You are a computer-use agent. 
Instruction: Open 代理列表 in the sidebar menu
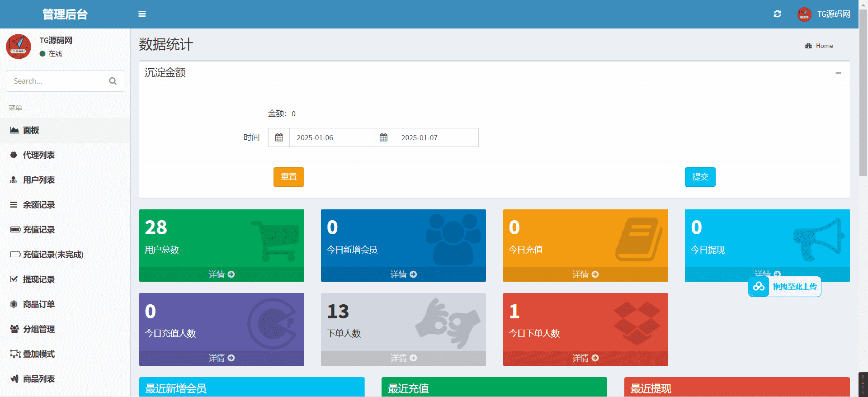click(x=39, y=155)
